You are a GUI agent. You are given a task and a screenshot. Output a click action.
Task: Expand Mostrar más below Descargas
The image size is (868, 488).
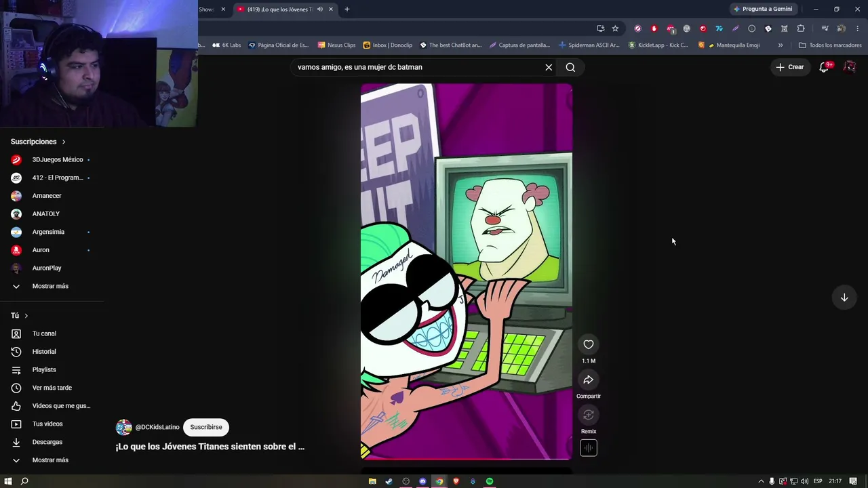tap(52, 460)
